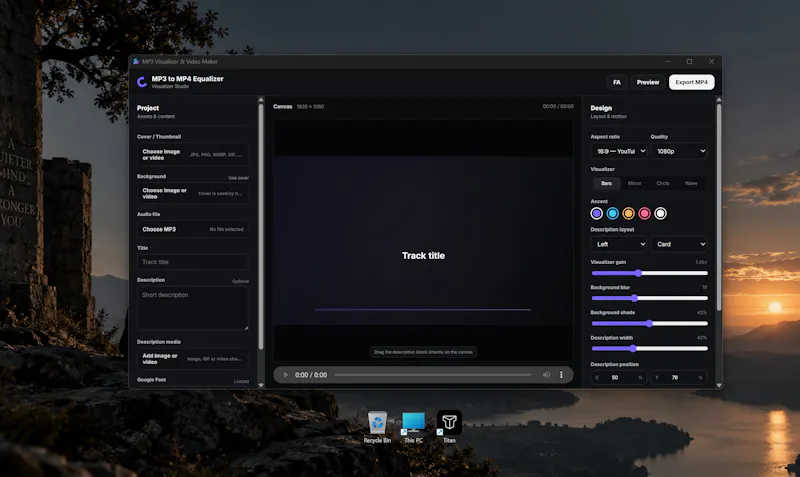Click the Project panel scroll up arrow

261,100
